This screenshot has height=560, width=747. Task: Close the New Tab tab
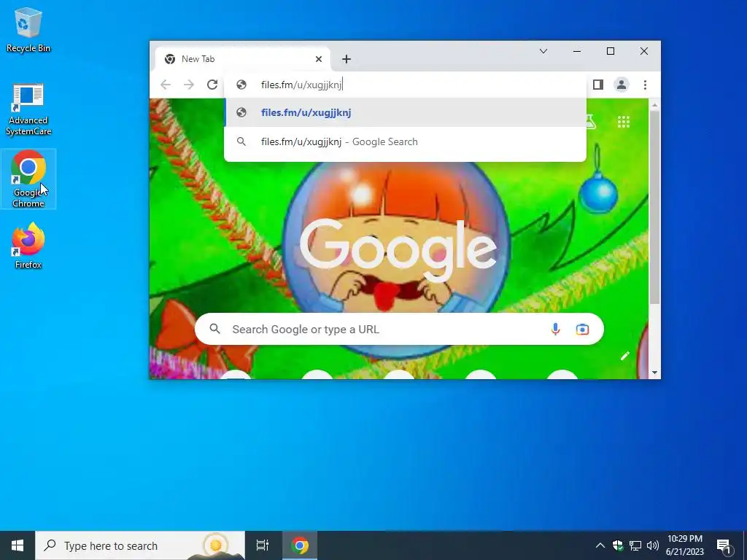[x=319, y=59]
